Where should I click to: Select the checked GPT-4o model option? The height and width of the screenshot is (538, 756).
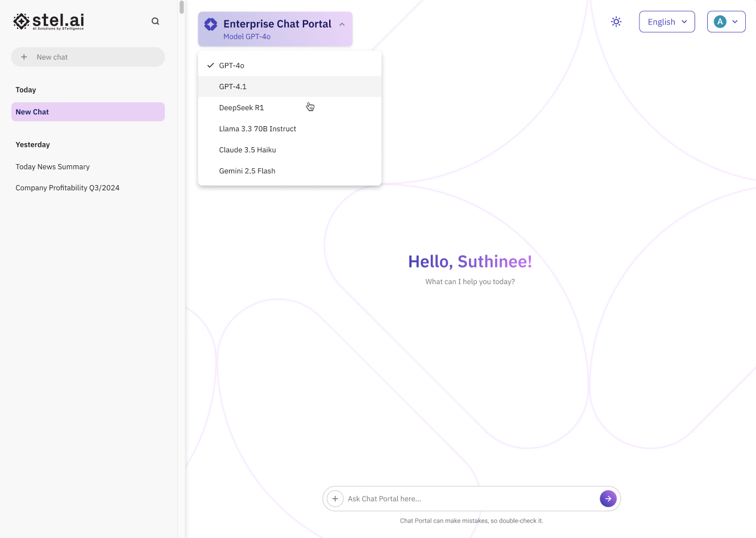coord(232,66)
